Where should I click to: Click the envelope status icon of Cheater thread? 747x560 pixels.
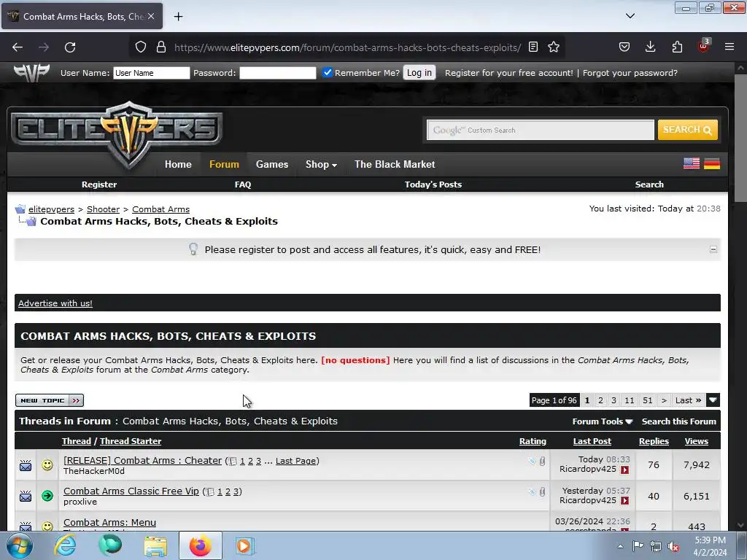point(26,465)
